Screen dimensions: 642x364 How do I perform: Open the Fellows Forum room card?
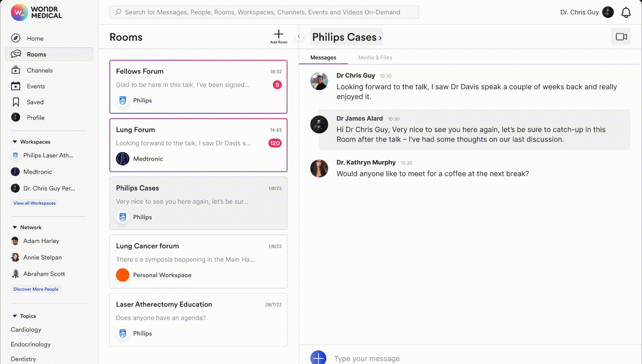point(198,87)
